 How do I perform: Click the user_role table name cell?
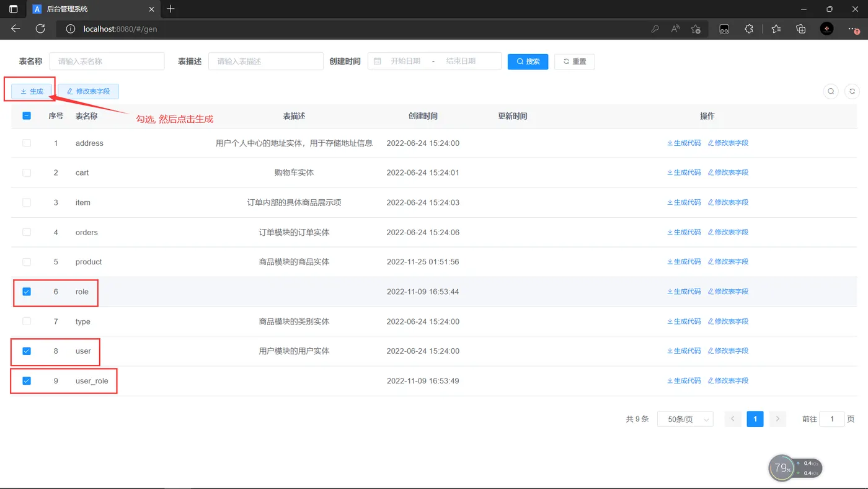[x=92, y=381]
